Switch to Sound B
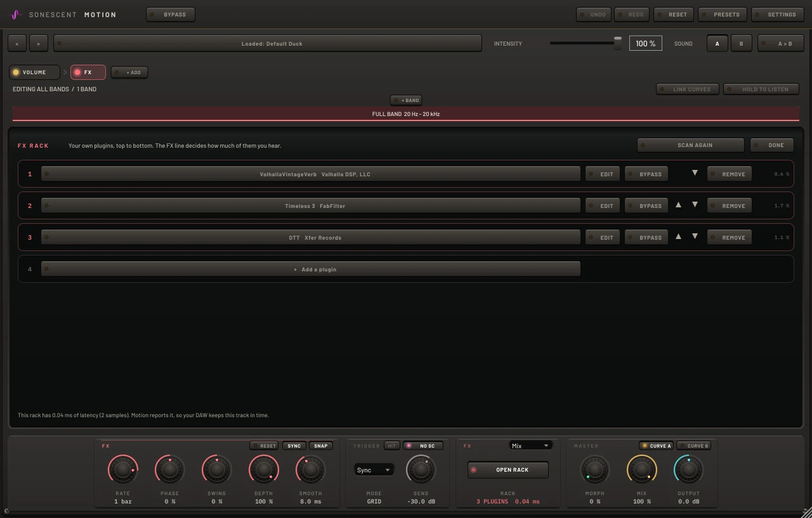Screen dimensions: 812x518 [x=741, y=44]
